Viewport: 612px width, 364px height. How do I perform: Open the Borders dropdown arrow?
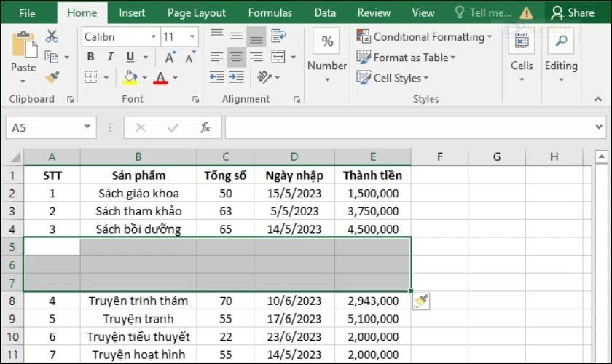pyautogui.click(x=106, y=78)
